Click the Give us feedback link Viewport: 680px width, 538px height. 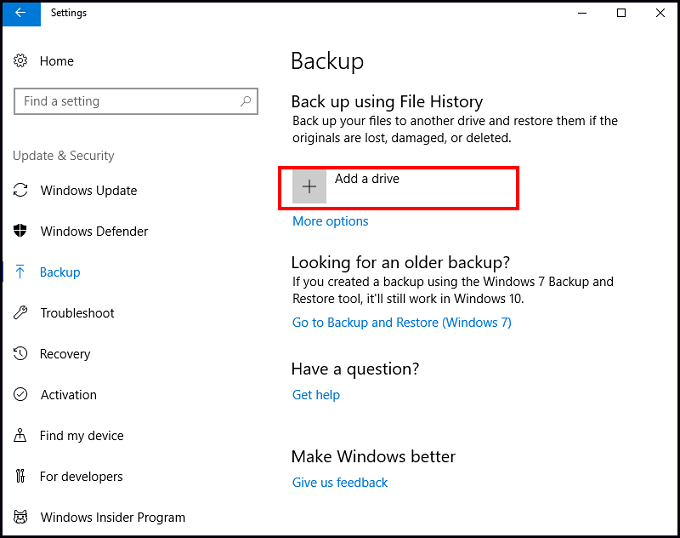(x=340, y=482)
